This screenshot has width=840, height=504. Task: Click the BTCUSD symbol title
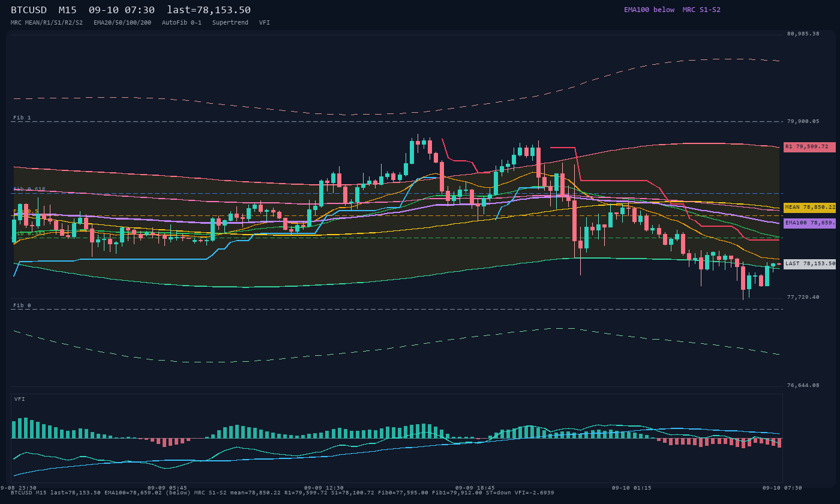click(29, 10)
